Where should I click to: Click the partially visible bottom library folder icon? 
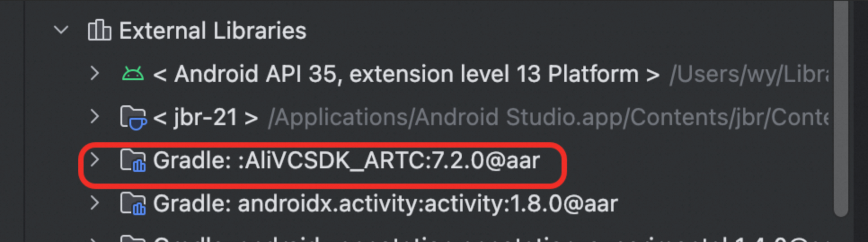(133, 238)
